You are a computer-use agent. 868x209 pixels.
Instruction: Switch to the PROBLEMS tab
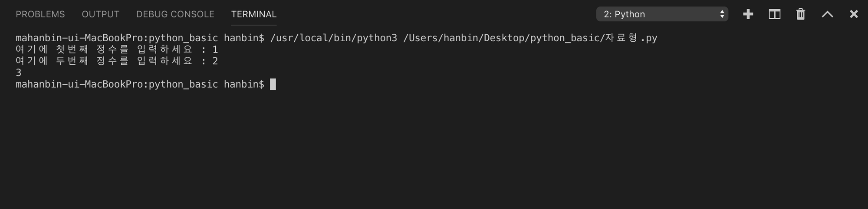coord(40,14)
